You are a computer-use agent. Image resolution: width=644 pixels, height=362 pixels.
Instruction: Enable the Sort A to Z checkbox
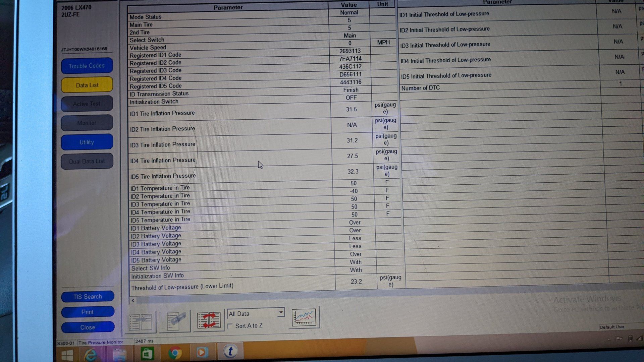point(230,326)
